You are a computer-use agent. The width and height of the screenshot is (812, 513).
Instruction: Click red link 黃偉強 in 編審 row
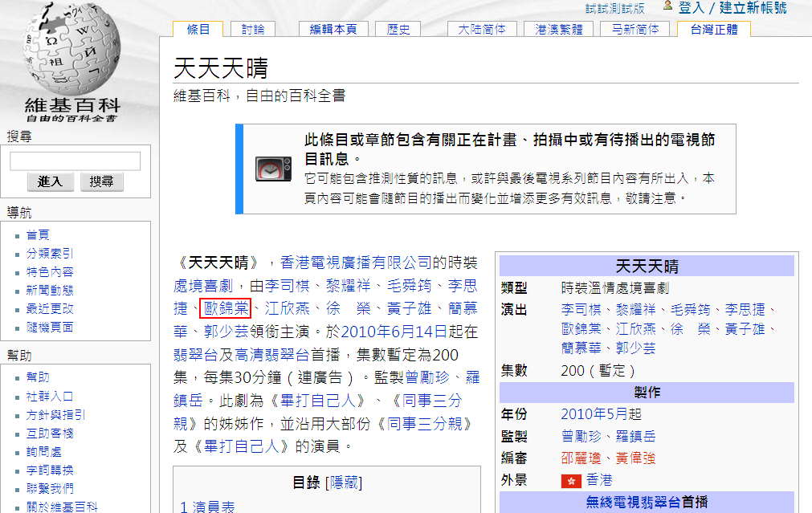click(636, 458)
